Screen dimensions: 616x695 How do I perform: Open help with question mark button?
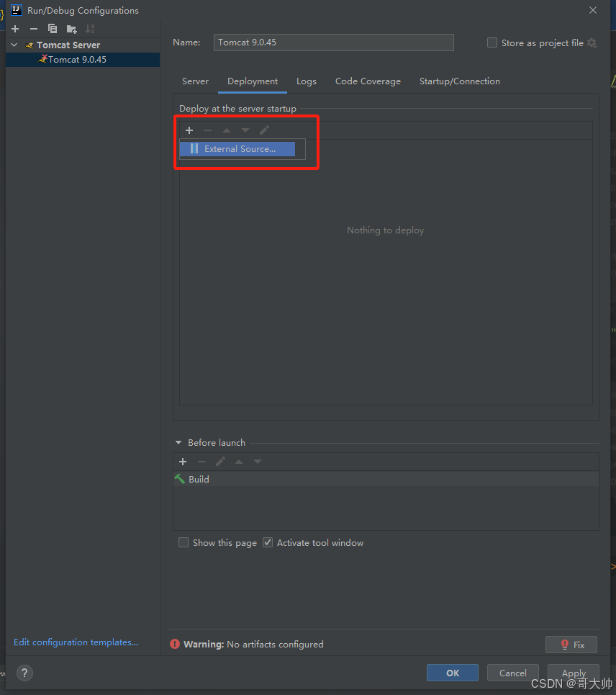point(24,673)
